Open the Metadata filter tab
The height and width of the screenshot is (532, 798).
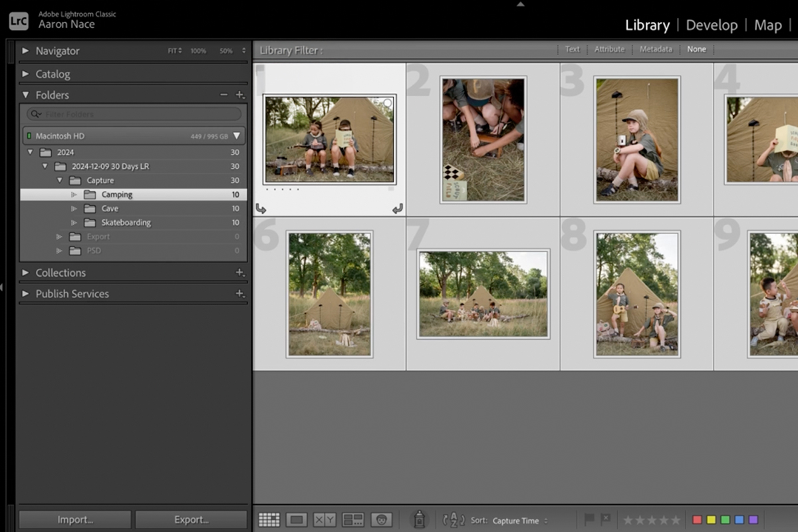[x=655, y=49]
